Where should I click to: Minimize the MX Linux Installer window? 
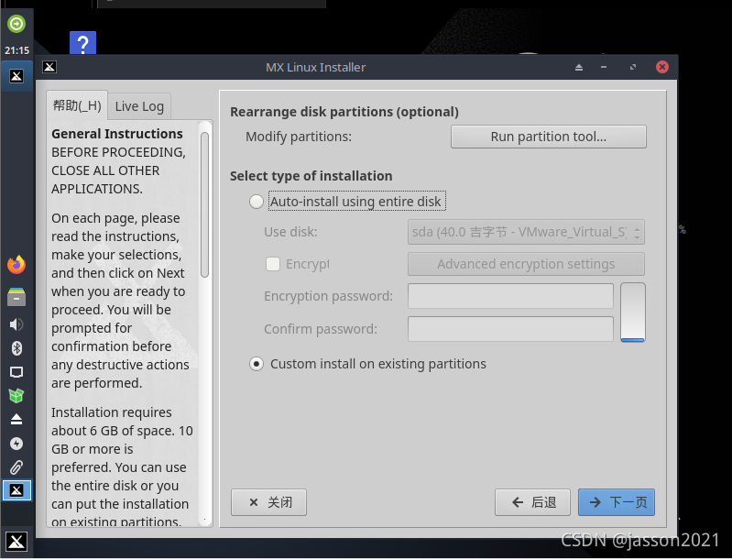[604, 67]
